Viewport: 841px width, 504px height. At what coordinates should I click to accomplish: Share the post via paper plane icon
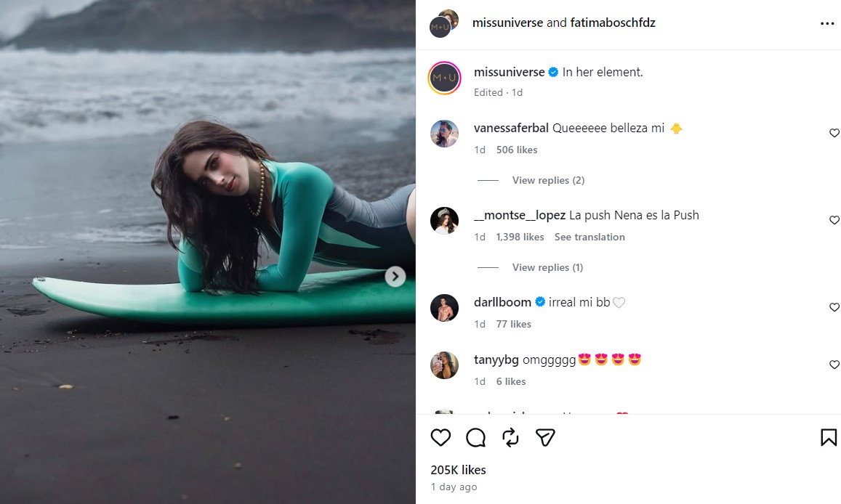click(545, 437)
